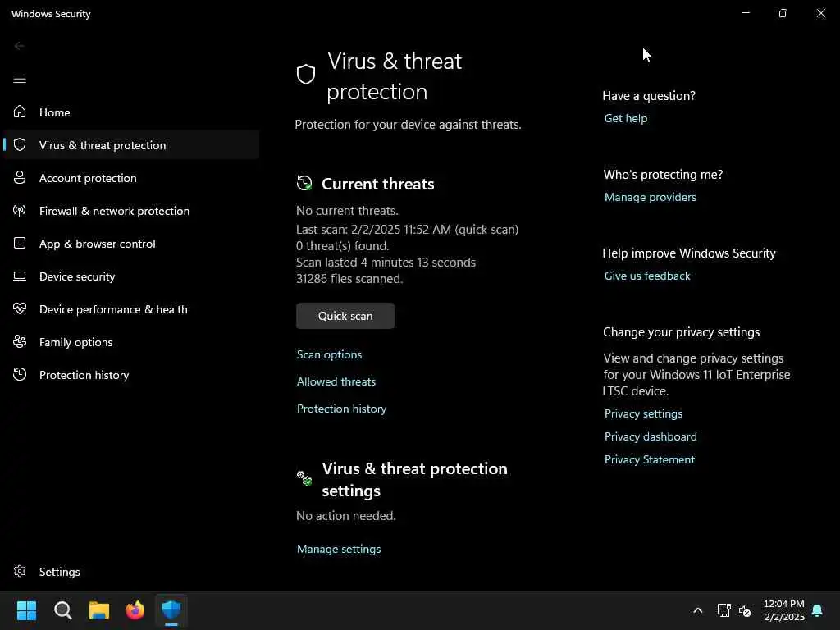Click the 'No current threats.' text
This screenshot has width=840, height=630.
pos(348,211)
